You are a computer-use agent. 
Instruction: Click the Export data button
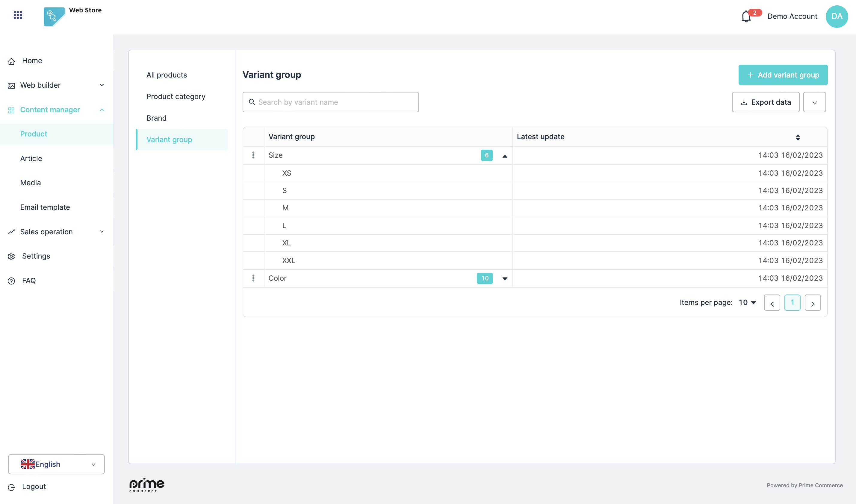click(x=765, y=102)
